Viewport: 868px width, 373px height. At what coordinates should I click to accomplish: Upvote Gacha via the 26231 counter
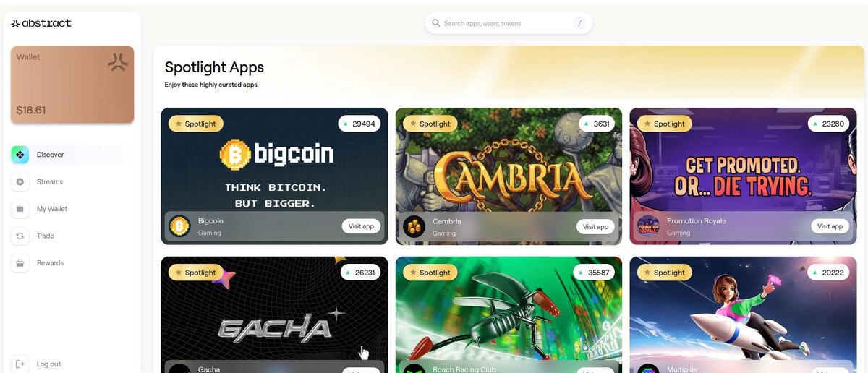click(x=359, y=273)
